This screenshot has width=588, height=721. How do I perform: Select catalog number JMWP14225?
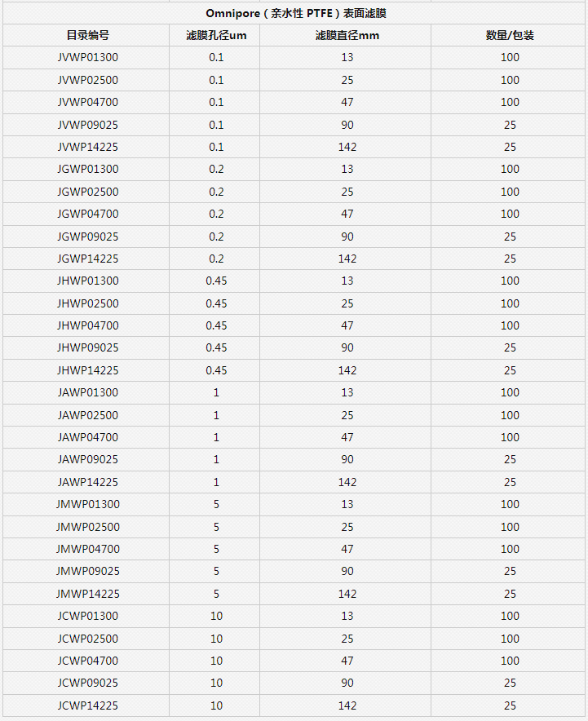[x=88, y=594]
